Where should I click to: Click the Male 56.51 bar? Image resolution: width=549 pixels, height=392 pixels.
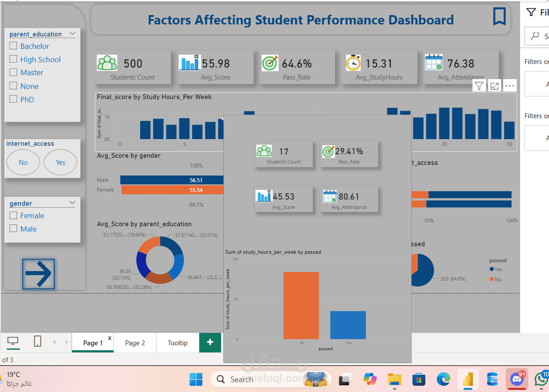[x=172, y=180]
